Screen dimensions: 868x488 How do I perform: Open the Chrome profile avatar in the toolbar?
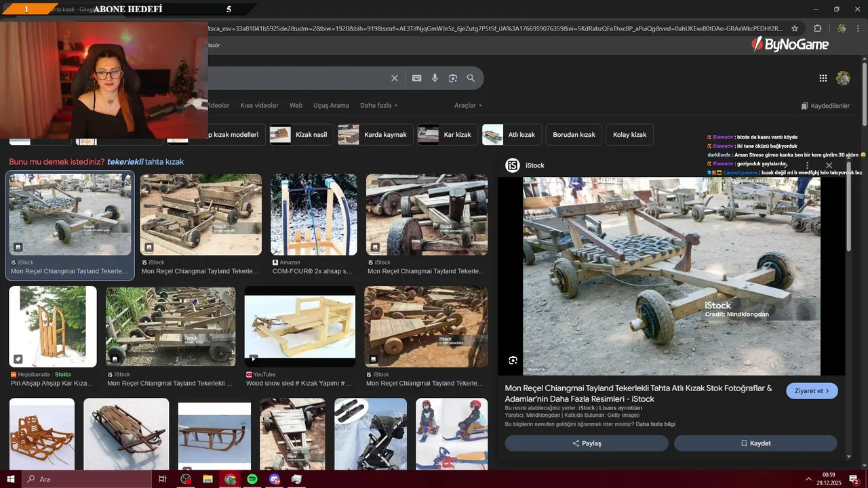(x=842, y=28)
